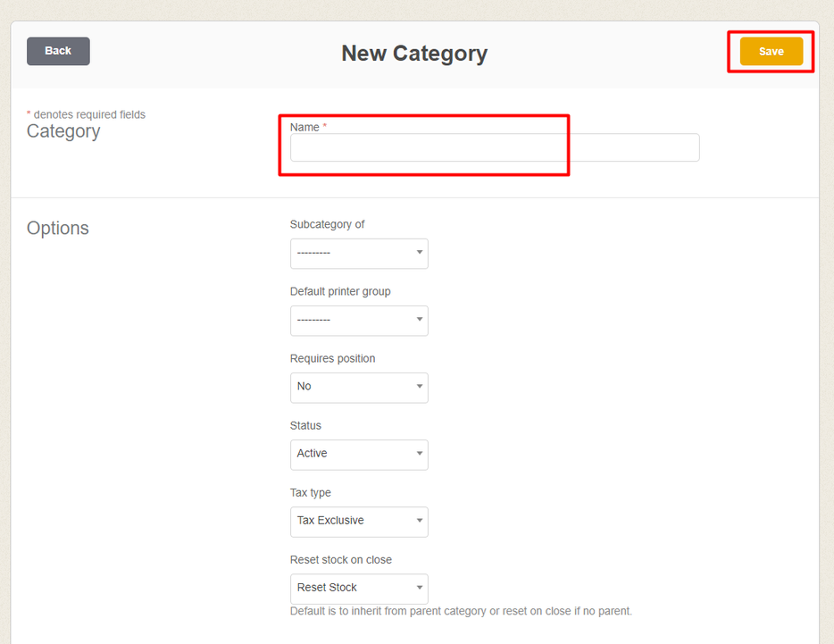Click the Subcategory of label
The width and height of the screenshot is (834, 644).
click(327, 224)
